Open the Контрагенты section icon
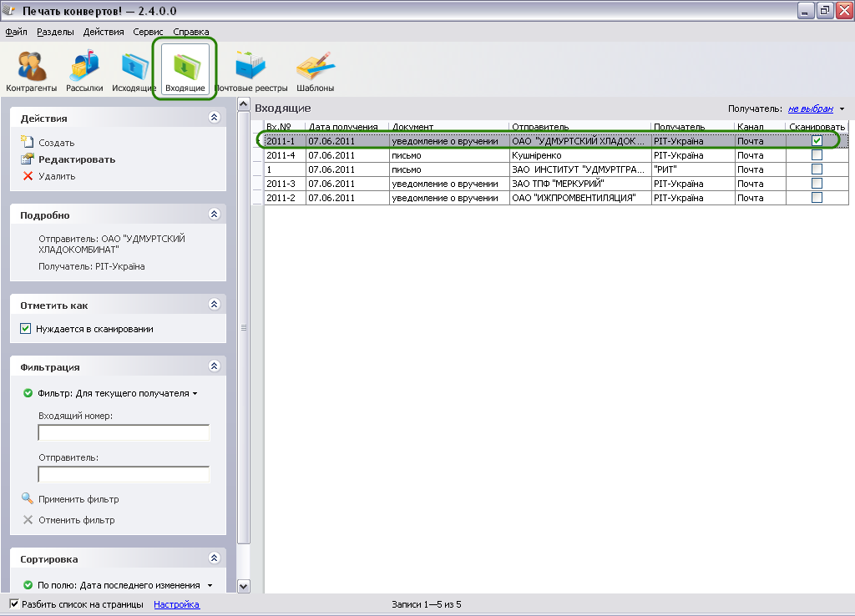Screen dimensions: 855x616 point(32,69)
